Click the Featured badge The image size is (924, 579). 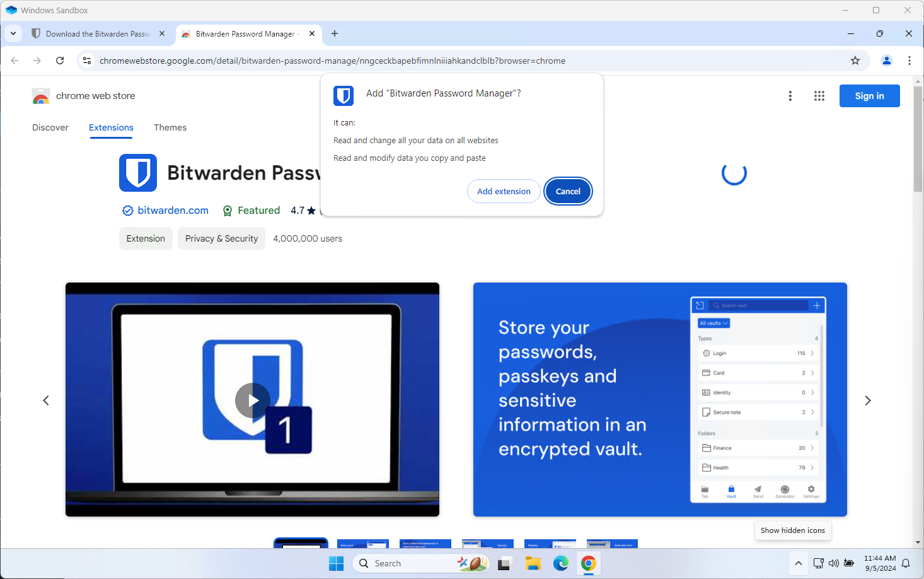point(251,211)
